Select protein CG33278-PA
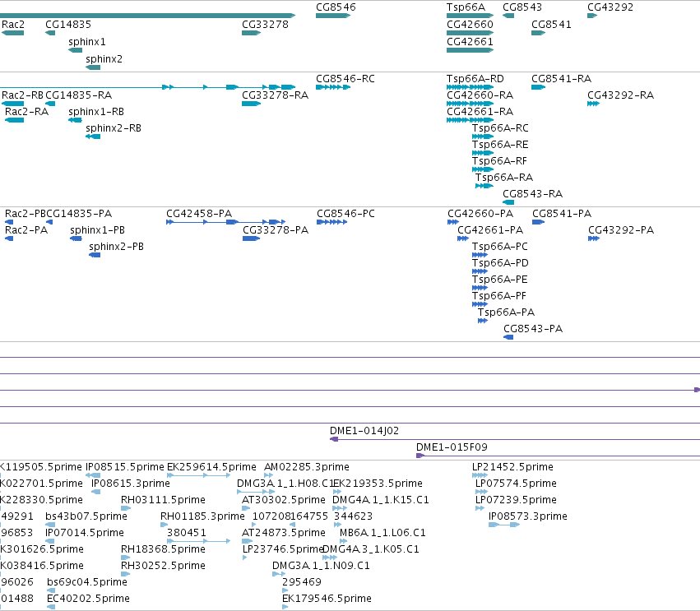The image size is (700, 611). (x=276, y=231)
